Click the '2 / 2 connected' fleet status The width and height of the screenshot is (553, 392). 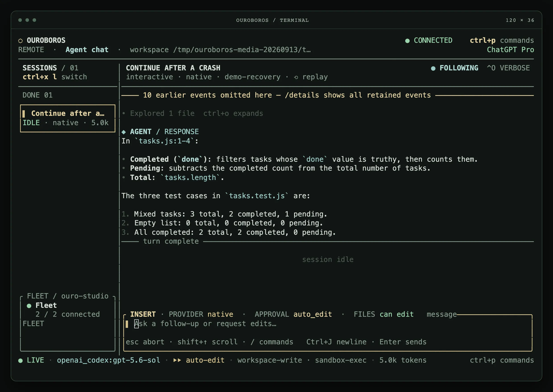(x=67, y=314)
